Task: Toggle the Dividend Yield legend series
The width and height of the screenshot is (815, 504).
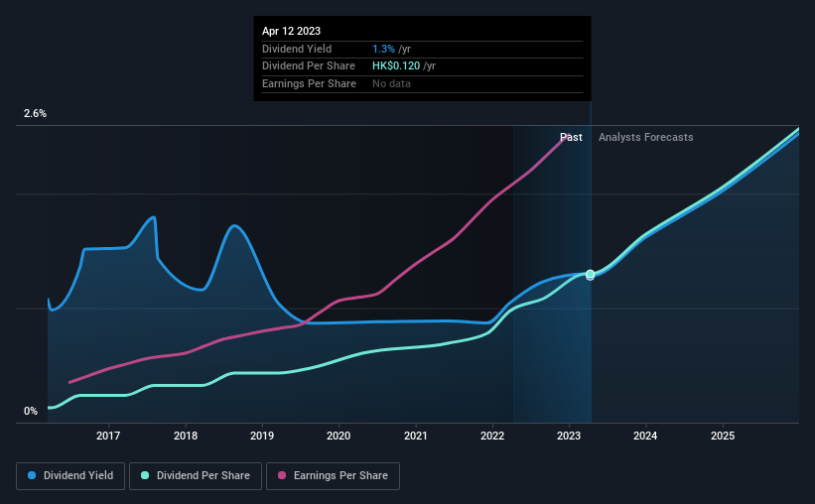Action: tap(70, 476)
